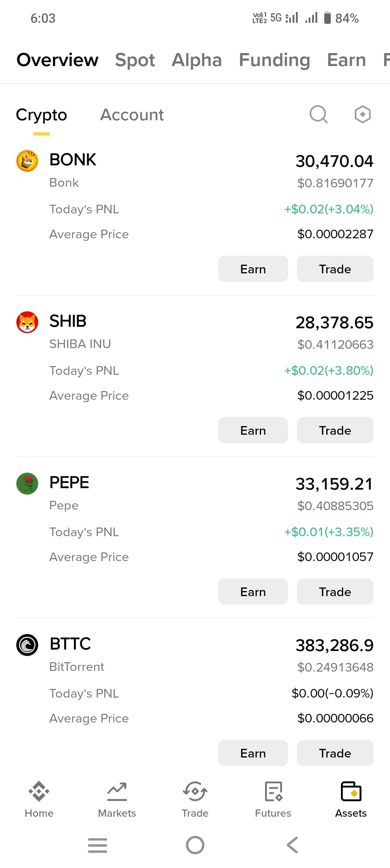The height and width of the screenshot is (868, 390).
Task: Open the search magnifier icon
Action: pos(318,114)
